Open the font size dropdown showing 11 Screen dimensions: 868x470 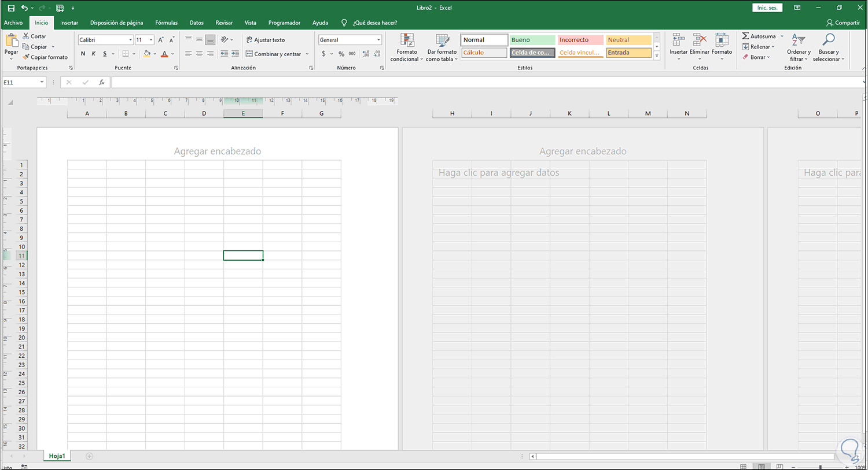[151, 40]
